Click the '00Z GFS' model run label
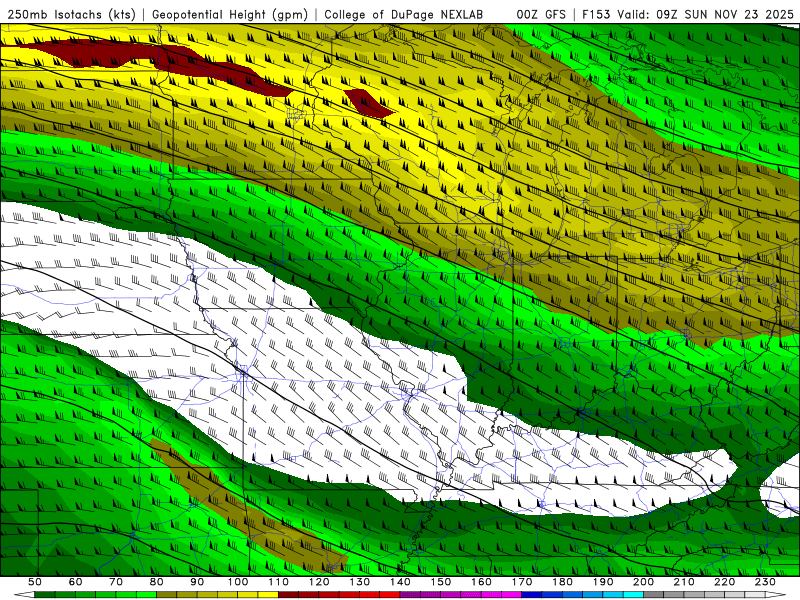 [541, 14]
